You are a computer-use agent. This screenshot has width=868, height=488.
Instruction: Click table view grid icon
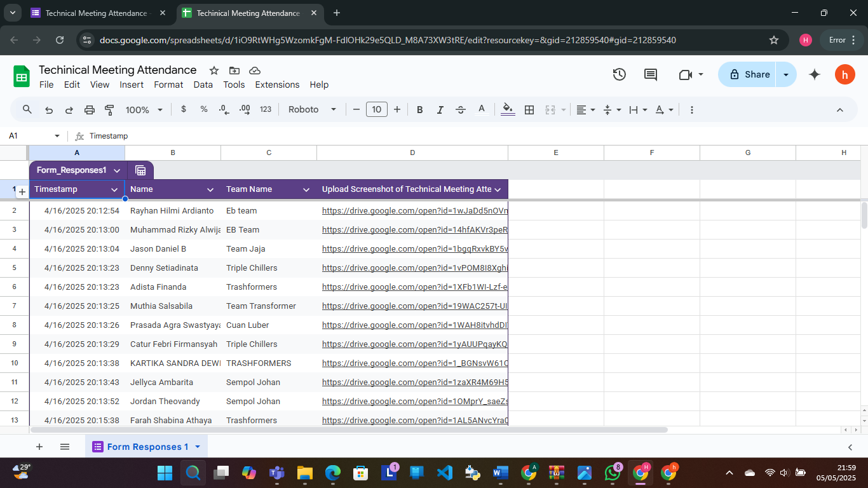140,170
